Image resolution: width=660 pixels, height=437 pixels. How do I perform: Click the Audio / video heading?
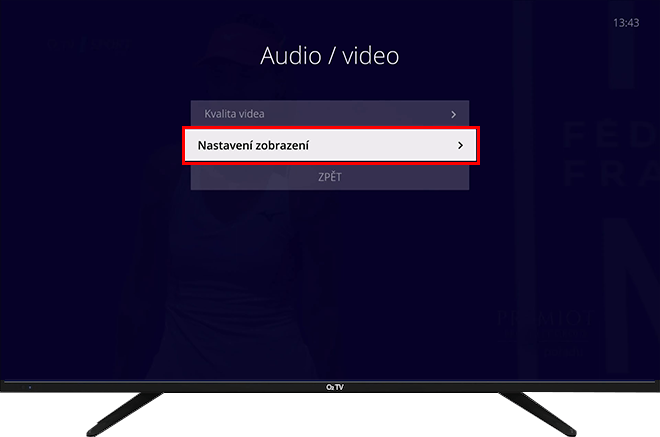[x=329, y=56]
